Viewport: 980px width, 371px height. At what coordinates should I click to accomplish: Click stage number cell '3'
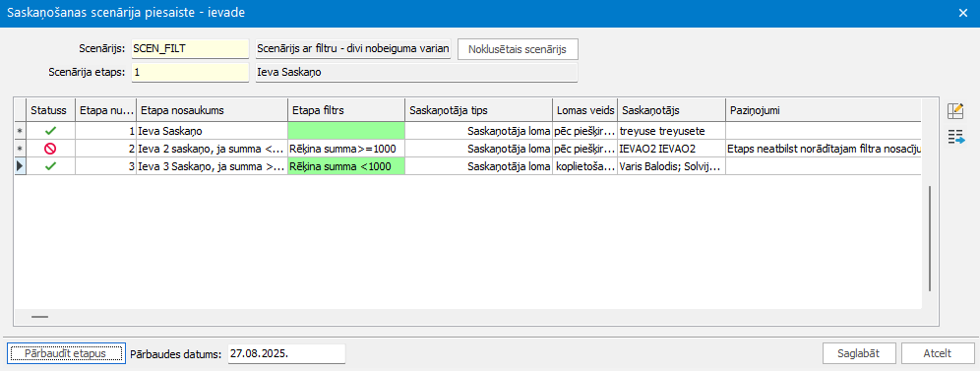pyautogui.click(x=106, y=166)
